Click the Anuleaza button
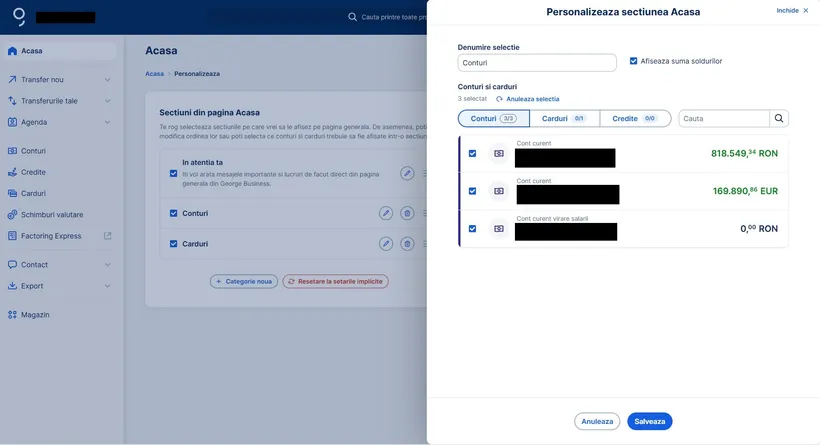The image size is (820, 445). click(x=597, y=421)
